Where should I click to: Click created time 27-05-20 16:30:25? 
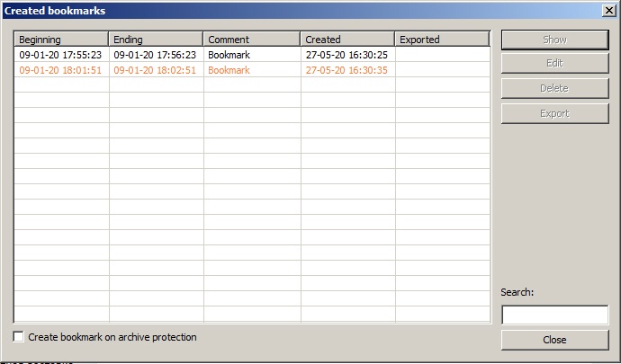(x=346, y=55)
